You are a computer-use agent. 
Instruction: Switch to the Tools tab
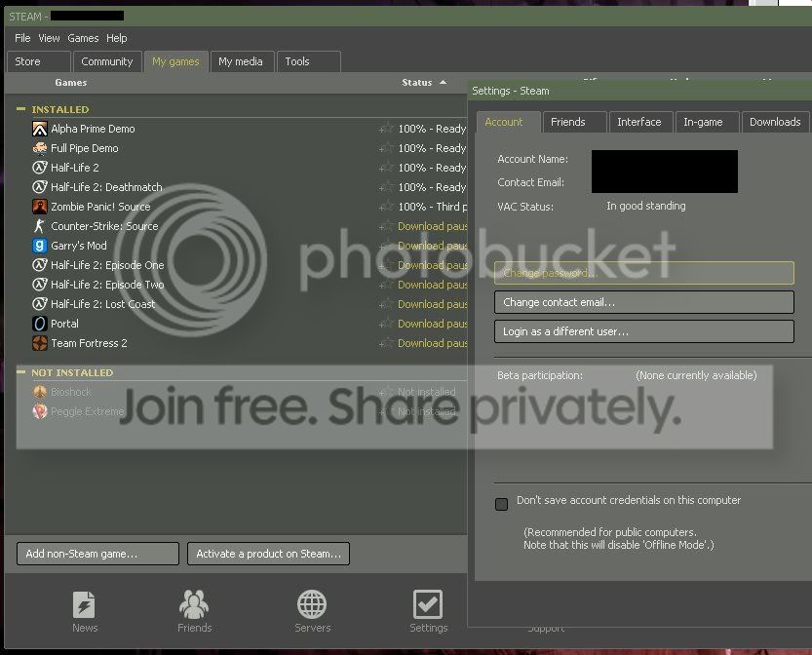pos(309,61)
